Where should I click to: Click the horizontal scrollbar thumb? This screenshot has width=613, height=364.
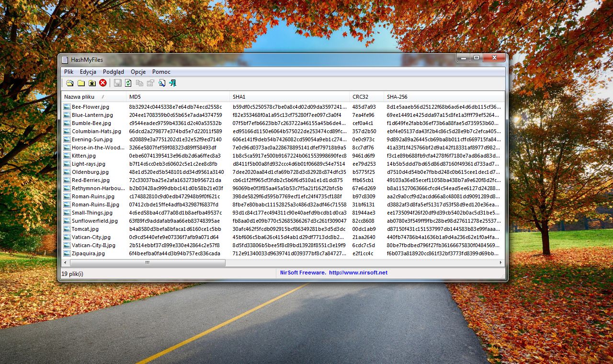coord(148,262)
